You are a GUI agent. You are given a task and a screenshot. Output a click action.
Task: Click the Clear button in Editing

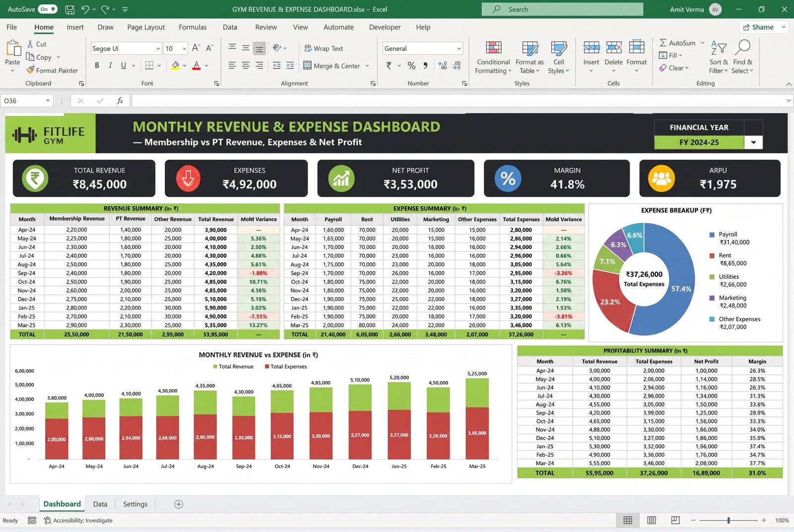tap(674, 68)
